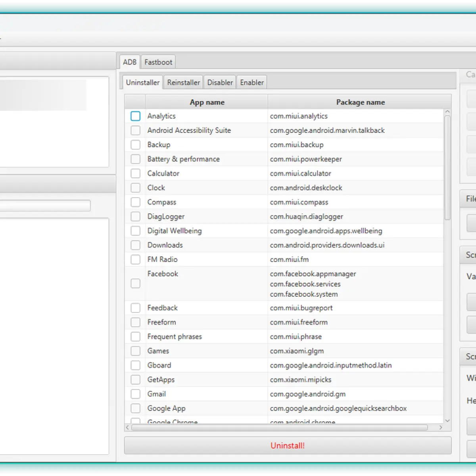Tick the Downloads checkbox
Image resolution: width=476 pixels, height=476 pixels.
135,245
